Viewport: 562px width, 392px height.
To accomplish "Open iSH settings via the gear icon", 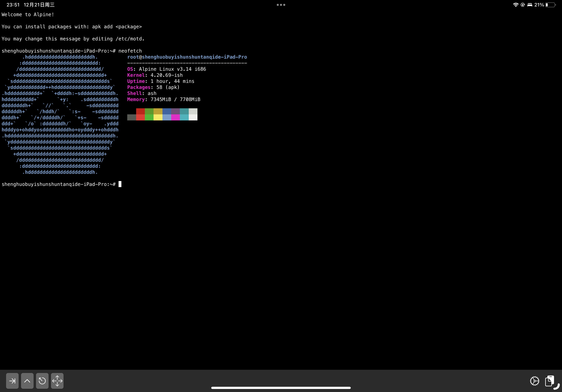I will click(x=535, y=381).
